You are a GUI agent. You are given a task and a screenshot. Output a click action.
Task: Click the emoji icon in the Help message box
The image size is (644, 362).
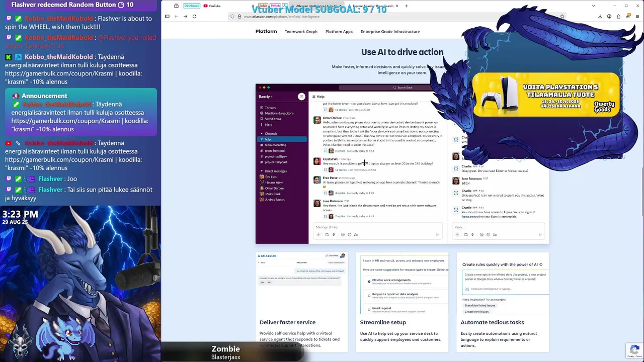point(343,235)
